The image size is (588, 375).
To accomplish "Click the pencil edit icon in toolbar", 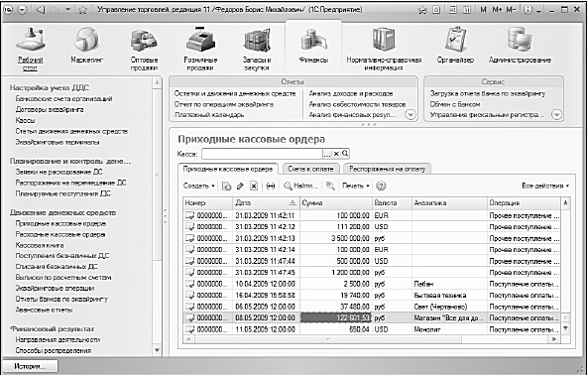I will pyautogui.click(x=240, y=186).
